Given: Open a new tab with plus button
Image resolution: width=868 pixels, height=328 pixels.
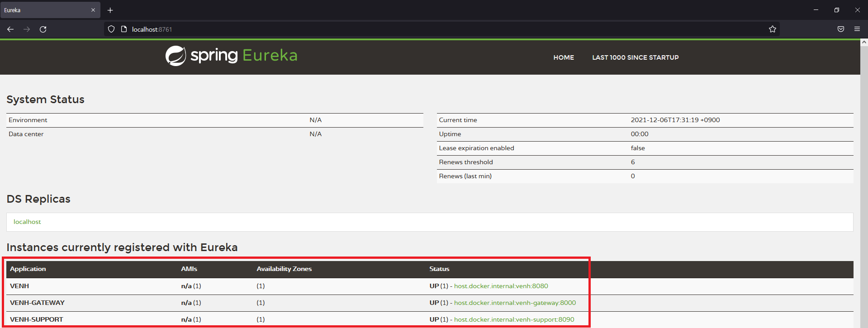Looking at the screenshot, I should click(110, 10).
